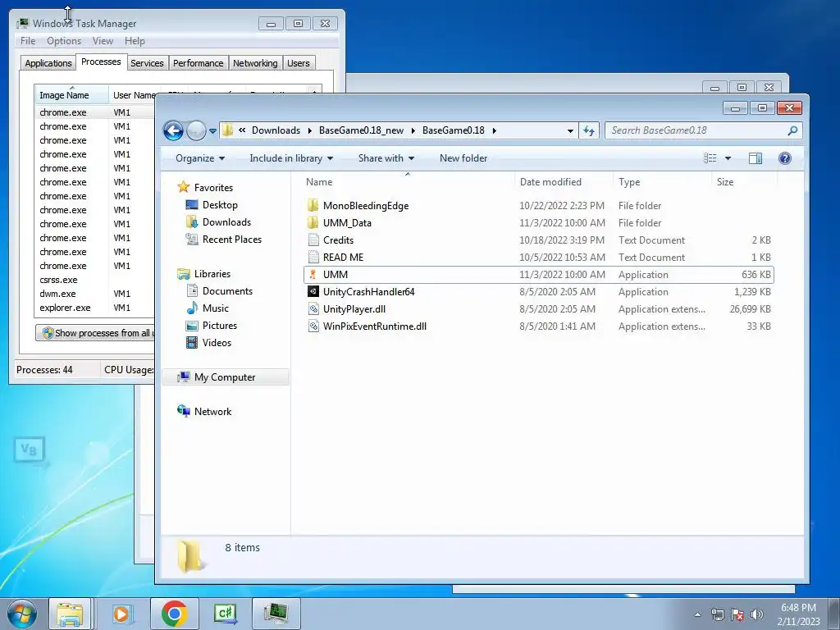This screenshot has width=840, height=630.
Task: Click Show processes from all users button
Action: pos(95,333)
